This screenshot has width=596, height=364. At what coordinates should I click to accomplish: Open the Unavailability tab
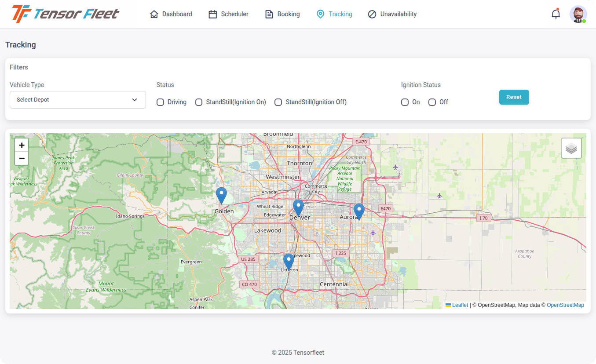(392, 14)
